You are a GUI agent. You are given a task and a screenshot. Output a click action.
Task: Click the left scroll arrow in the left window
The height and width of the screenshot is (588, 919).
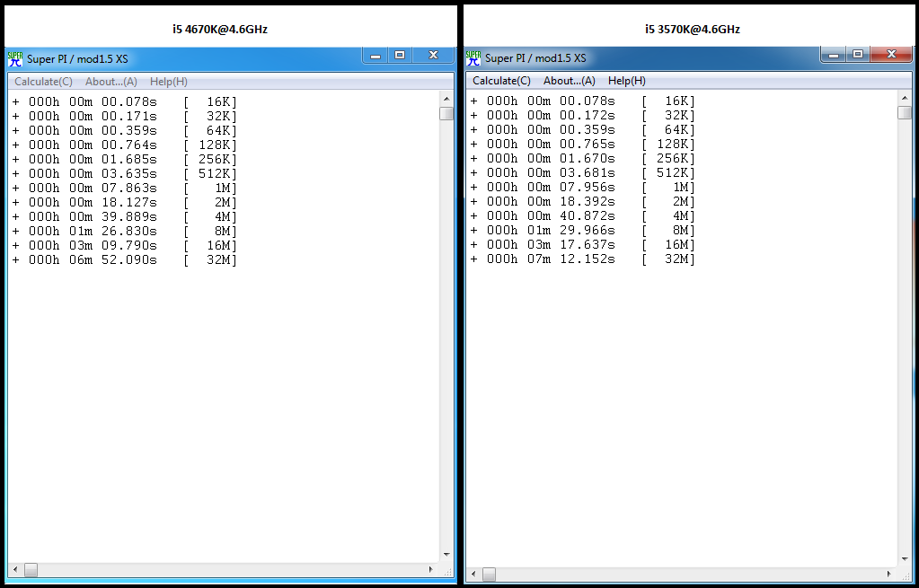(15, 569)
